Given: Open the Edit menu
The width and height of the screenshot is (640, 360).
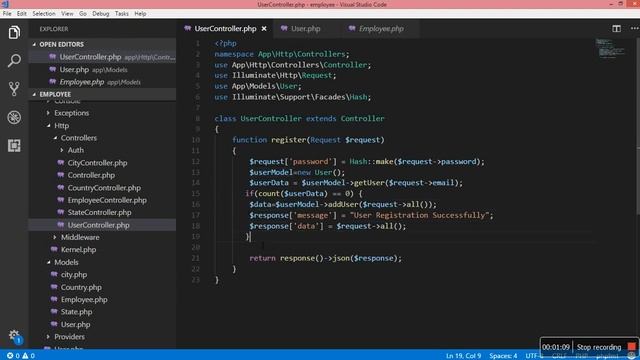Looking at the screenshot, I should click(x=22, y=13).
